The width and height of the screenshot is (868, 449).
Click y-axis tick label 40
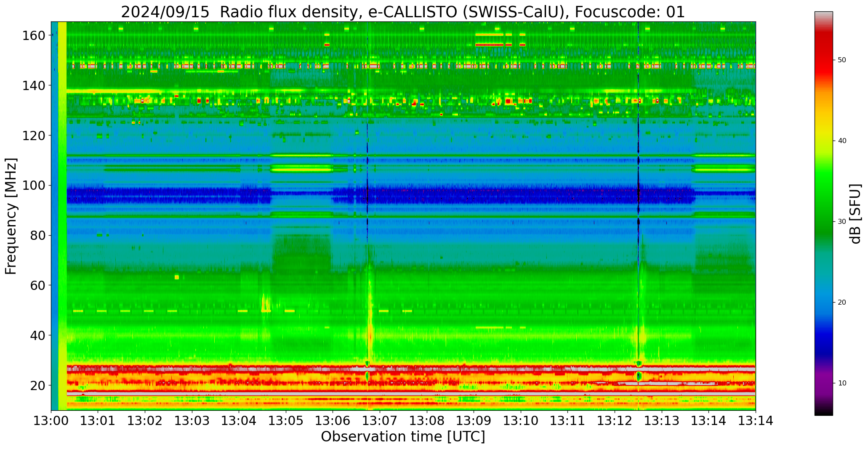point(38,335)
